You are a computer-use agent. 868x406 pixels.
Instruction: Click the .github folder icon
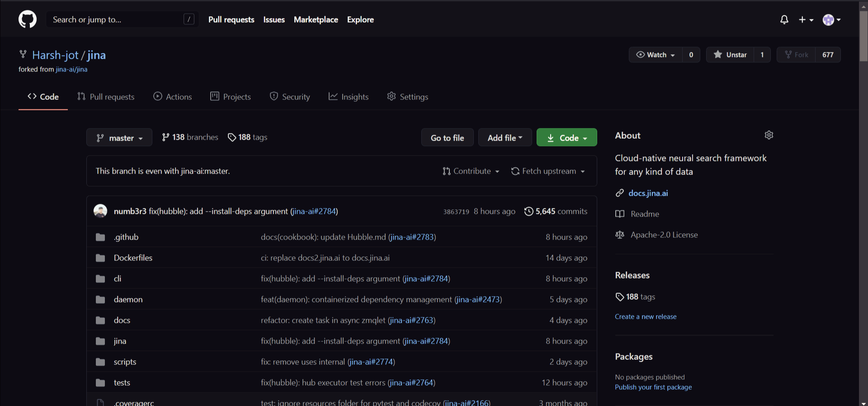100,237
